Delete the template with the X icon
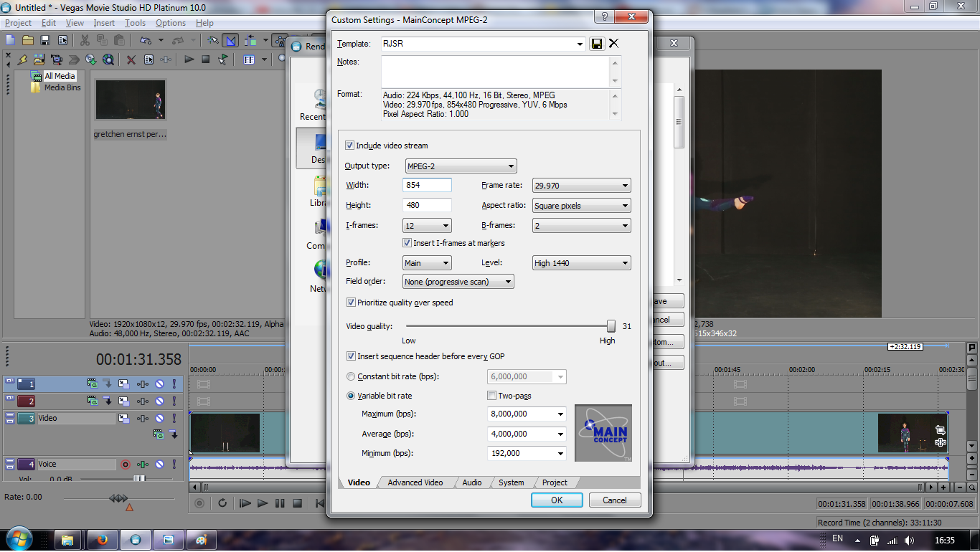 pos(613,44)
